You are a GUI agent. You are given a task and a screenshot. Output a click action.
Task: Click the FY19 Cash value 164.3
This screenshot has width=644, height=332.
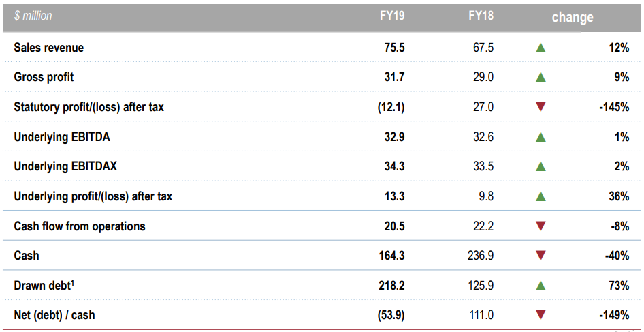[x=392, y=256]
